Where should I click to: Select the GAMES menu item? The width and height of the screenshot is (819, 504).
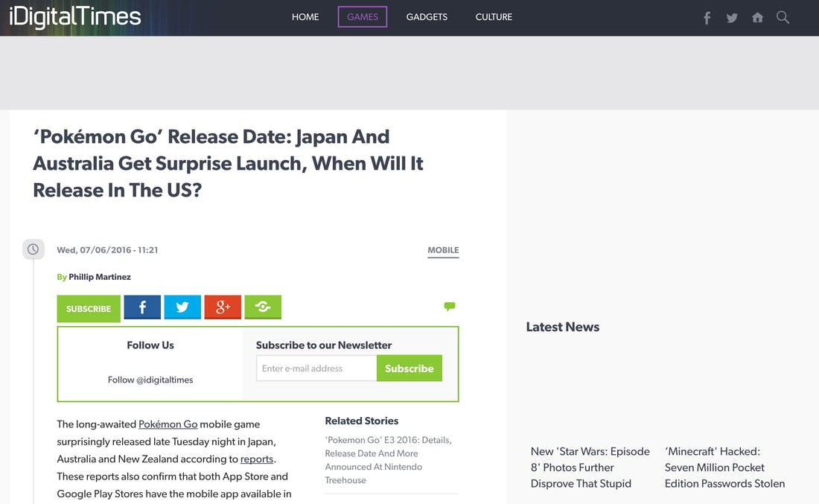coord(363,16)
